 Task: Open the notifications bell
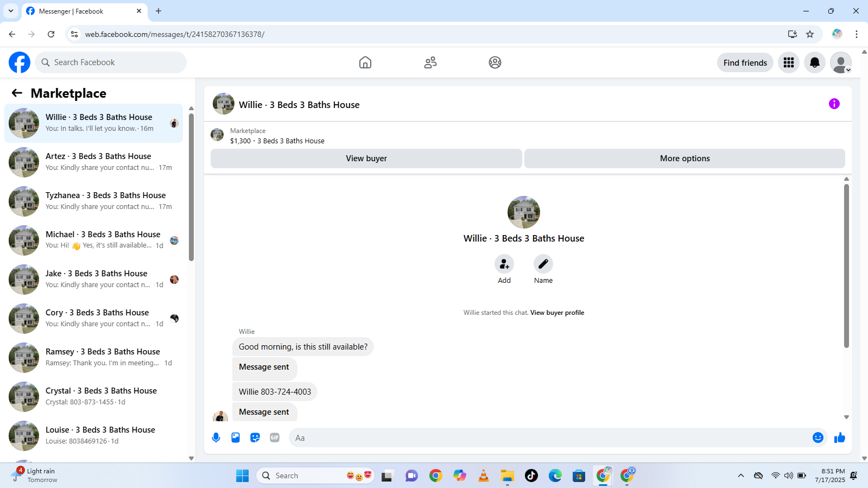pyautogui.click(x=815, y=62)
